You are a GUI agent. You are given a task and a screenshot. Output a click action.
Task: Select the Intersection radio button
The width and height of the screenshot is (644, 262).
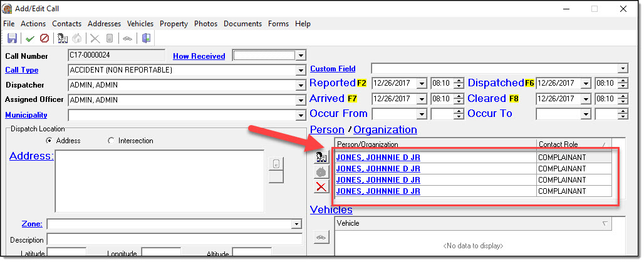112,141
